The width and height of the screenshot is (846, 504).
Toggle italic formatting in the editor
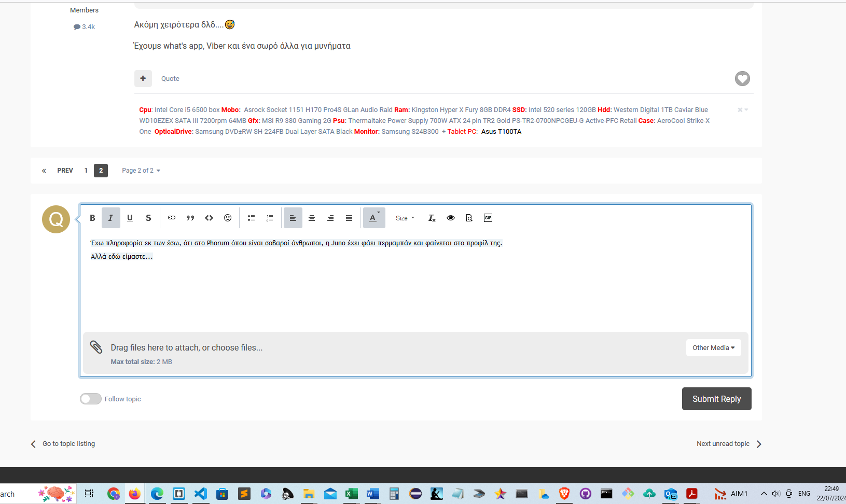pyautogui.click(x=111, y=218)
